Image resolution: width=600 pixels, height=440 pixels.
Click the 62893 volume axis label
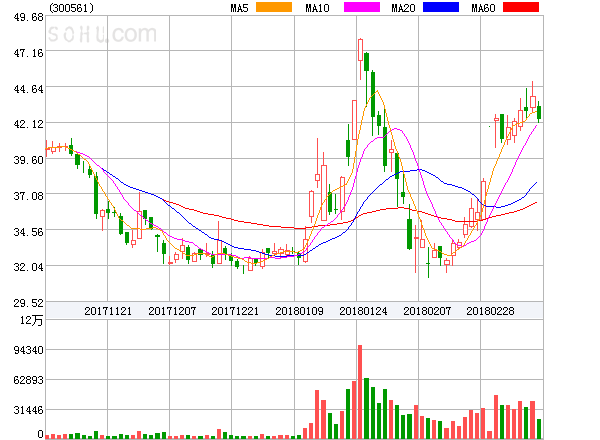coord(29,380)
